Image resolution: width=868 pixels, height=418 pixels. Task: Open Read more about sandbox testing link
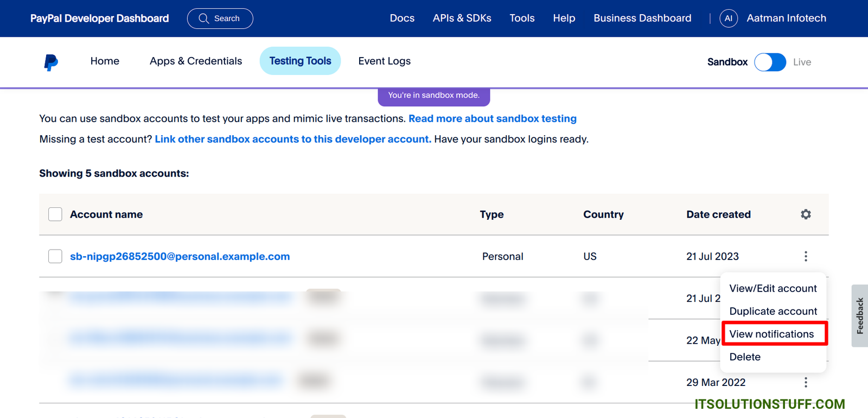(x=492, y=118)
